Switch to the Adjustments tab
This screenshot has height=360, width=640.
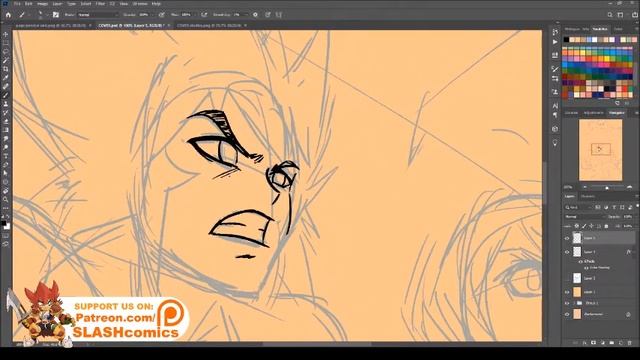(593, 113)
